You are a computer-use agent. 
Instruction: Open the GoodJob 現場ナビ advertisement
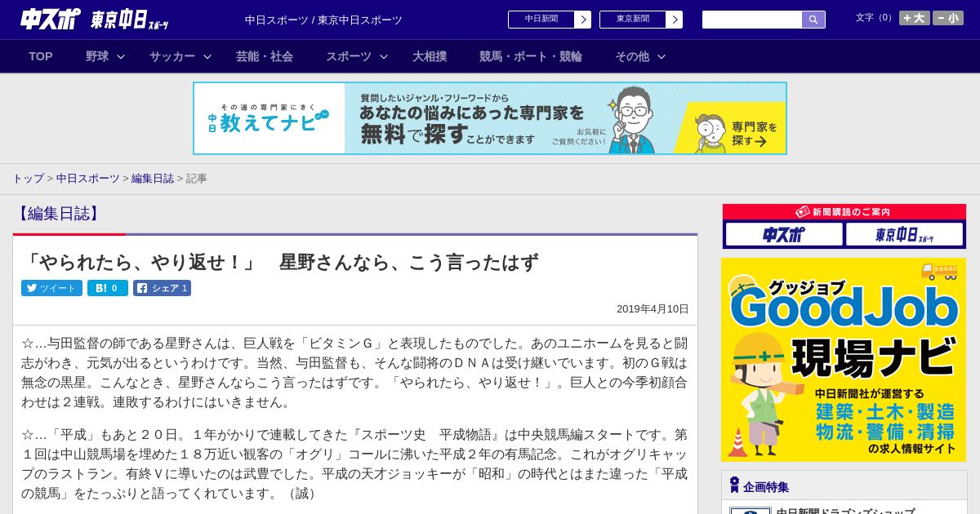click(x=844, y=360)
